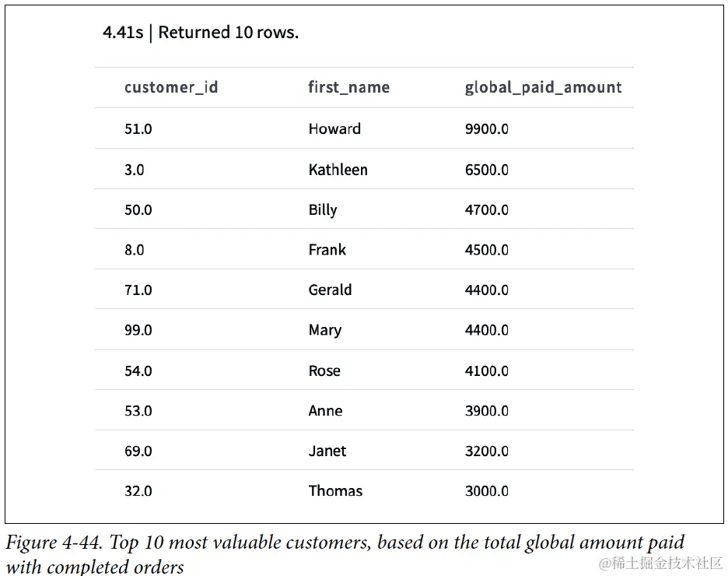Click the customer_id column header

pyautogui.click(x=171, y=87)
